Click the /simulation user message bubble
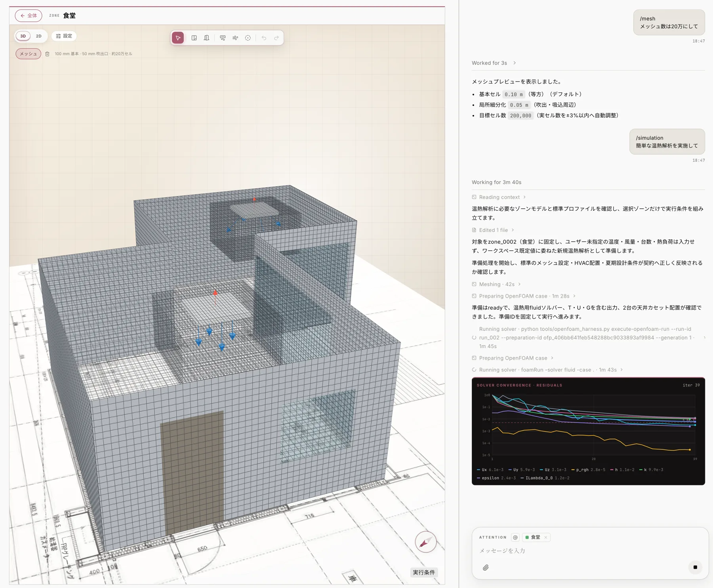 coord(667,141)
